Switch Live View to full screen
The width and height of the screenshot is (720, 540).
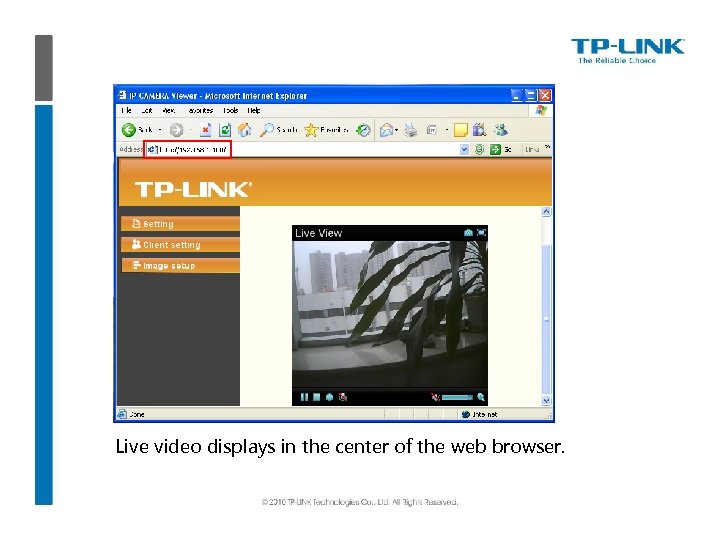coord(481,233)
